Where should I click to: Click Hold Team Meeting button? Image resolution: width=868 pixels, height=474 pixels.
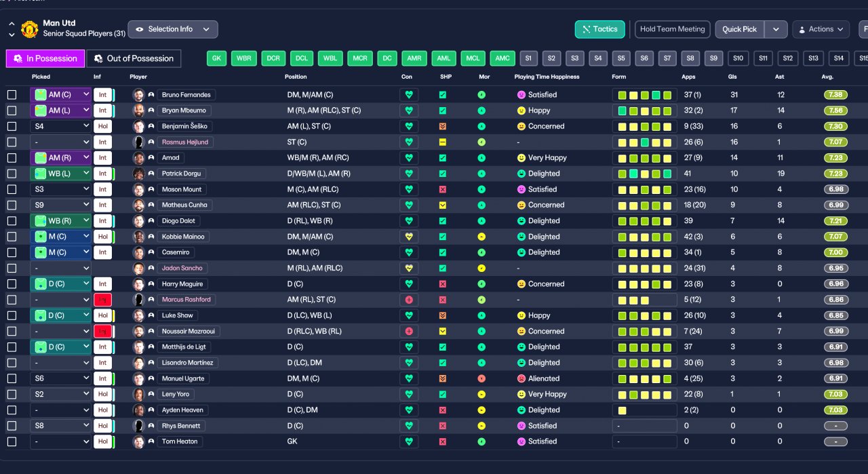[x=673, y=29]
